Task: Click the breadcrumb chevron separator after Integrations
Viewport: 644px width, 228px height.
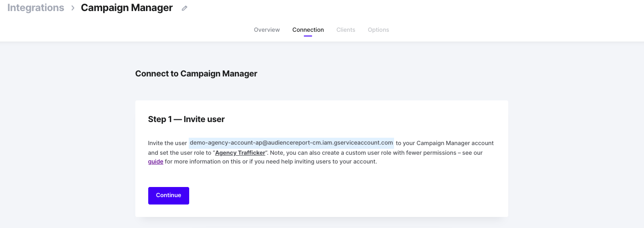Action: [73, 8]
